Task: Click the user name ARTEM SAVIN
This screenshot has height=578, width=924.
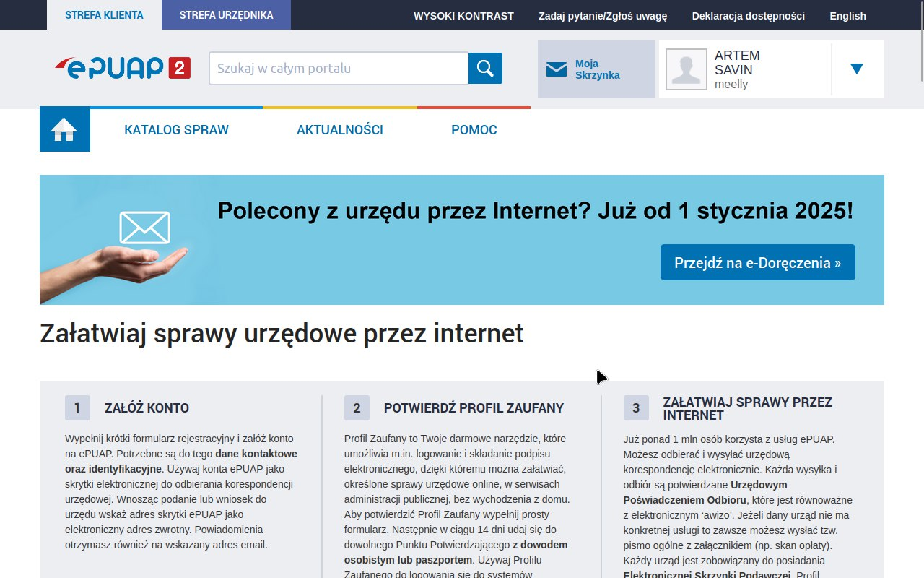Action: (x=737, y=63)
